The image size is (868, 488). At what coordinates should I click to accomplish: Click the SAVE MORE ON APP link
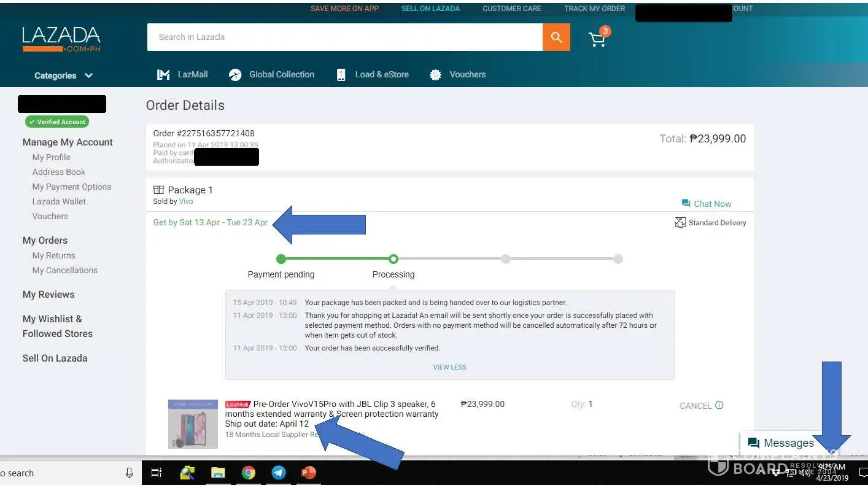[x=344, y=9]
